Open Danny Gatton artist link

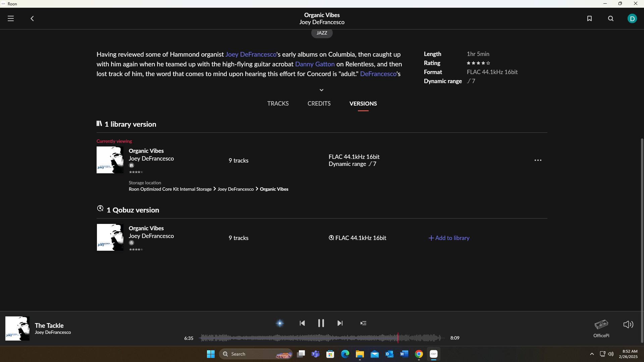tap(315, 64)
